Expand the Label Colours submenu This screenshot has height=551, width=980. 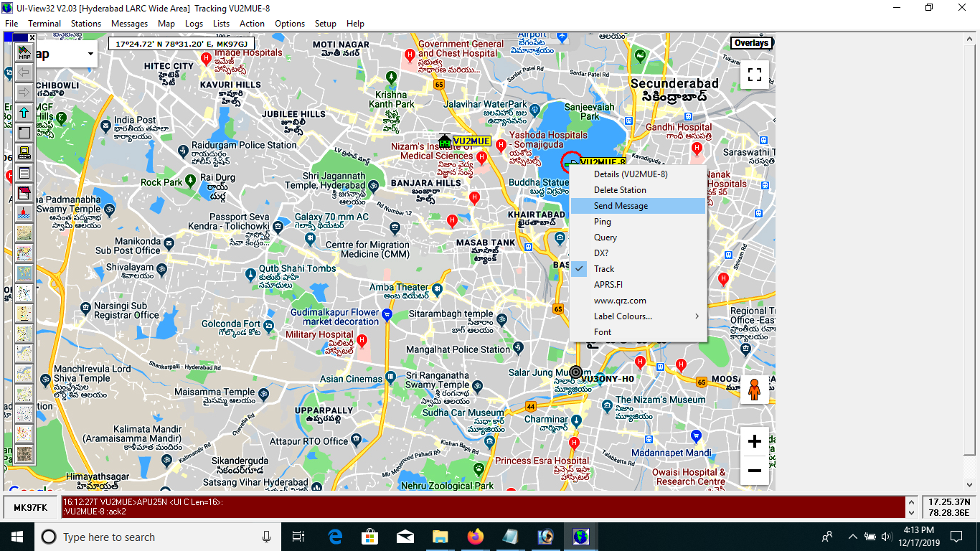639,316
